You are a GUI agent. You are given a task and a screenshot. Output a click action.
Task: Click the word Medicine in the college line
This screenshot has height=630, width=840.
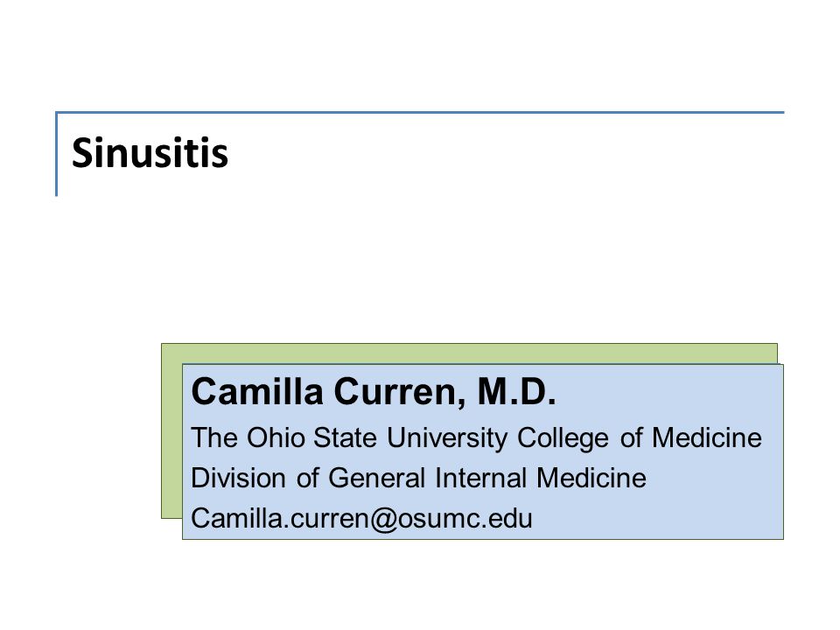(706, 437)
